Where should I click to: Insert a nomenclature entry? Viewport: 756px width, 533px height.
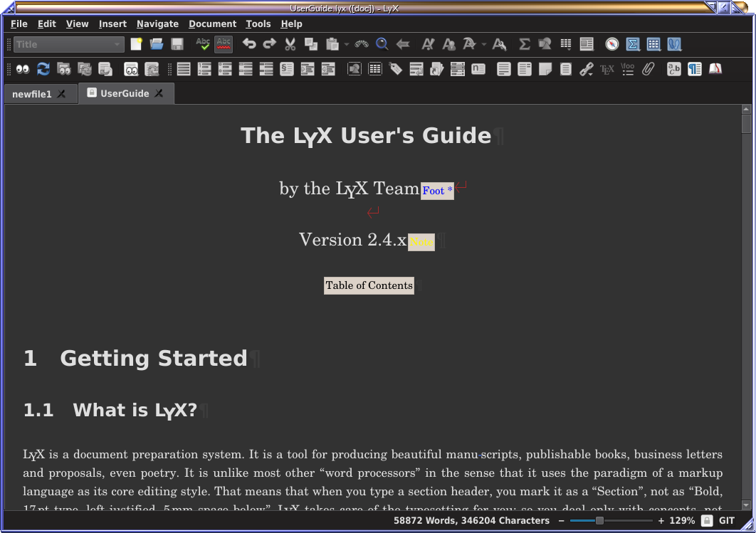[x=478, y=69]
